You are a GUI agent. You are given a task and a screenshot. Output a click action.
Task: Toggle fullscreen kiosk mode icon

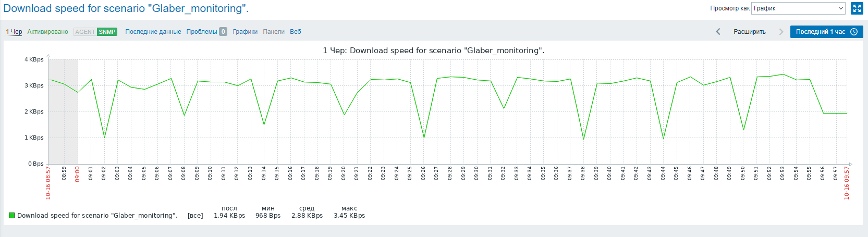pos(857,8)
